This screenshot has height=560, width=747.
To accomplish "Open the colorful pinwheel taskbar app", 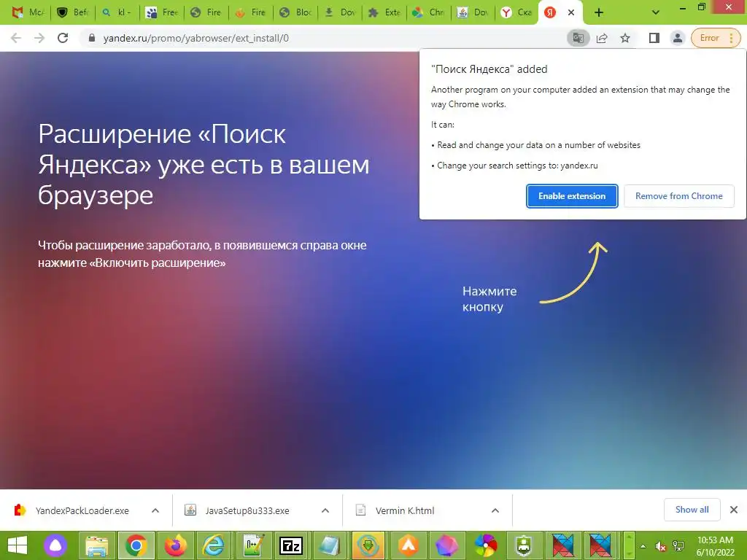I will pyautogui.click(x=486, y=545).
